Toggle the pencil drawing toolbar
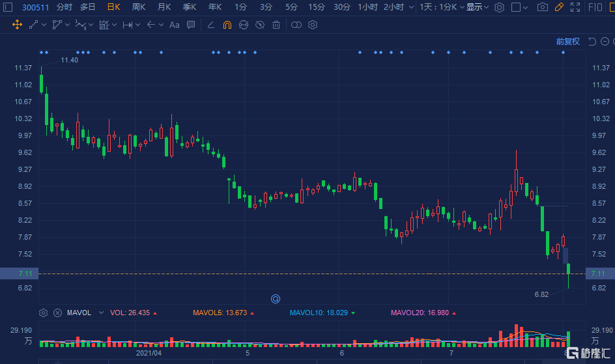Screen dimensions: 615x364 (x=558, y=7)
